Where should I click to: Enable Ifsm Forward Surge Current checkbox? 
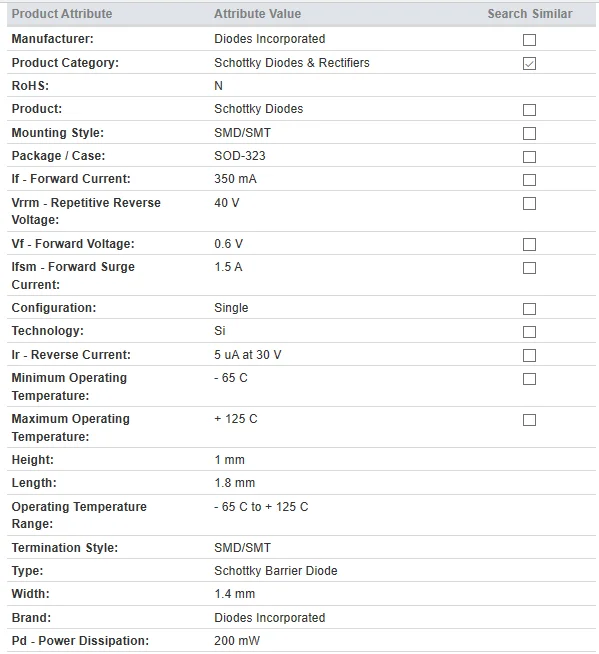pos(529,268)
